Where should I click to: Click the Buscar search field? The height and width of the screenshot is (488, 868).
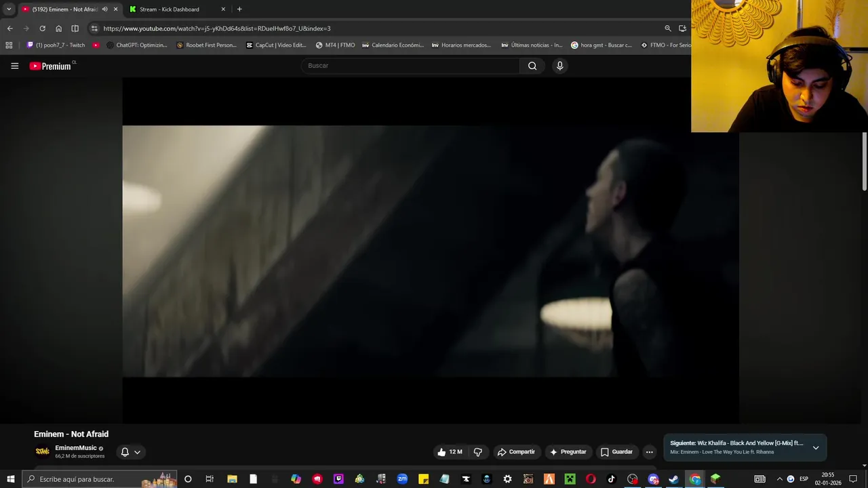[410, 66]
